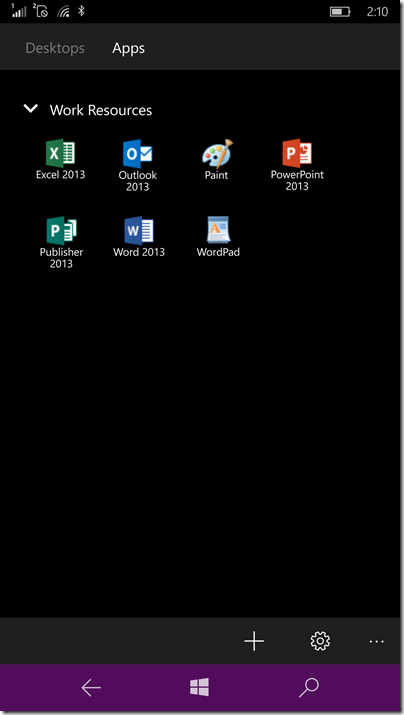
Task: Tap the plus add button
Action: coord(254,641)
